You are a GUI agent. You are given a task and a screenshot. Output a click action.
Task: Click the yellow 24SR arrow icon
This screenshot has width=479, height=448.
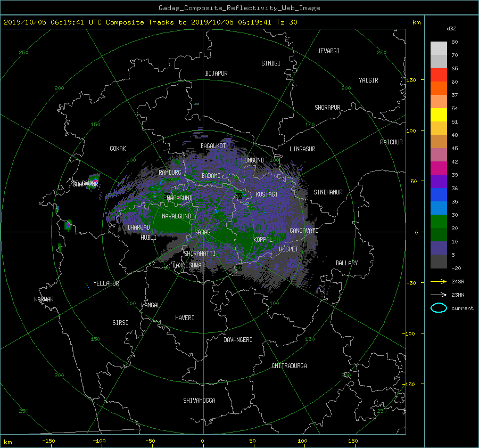439,281
